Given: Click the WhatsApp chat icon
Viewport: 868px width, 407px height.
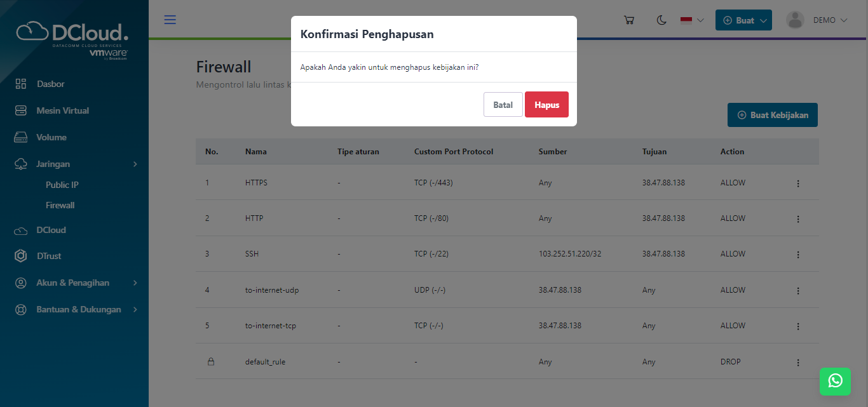Looking at the screenshot, I should point(835,380).
